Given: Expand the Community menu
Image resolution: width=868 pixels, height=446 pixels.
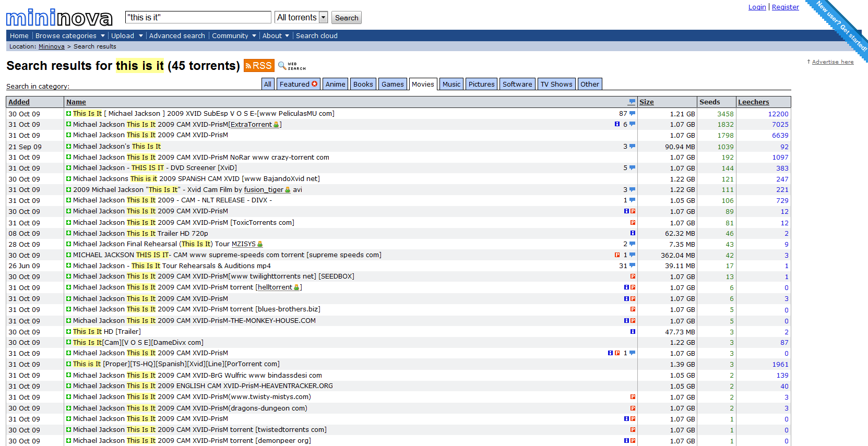Looking at the screenshot, I should pos(234,36).
